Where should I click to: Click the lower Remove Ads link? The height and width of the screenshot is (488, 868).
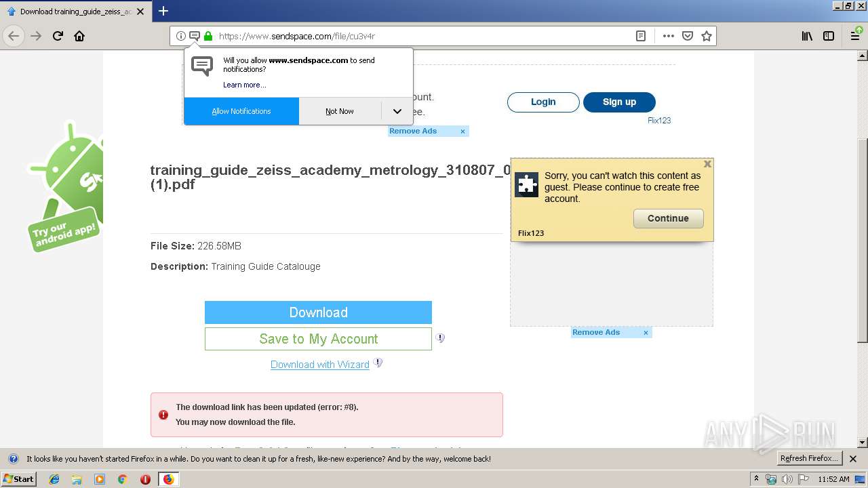tap(596, 333)
